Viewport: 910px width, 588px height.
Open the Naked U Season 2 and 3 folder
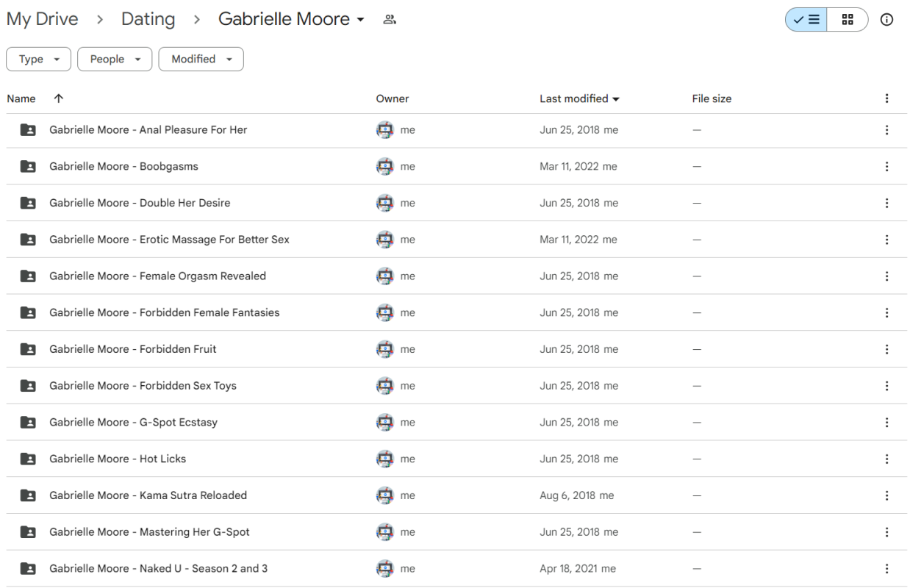tap(160, 568)
